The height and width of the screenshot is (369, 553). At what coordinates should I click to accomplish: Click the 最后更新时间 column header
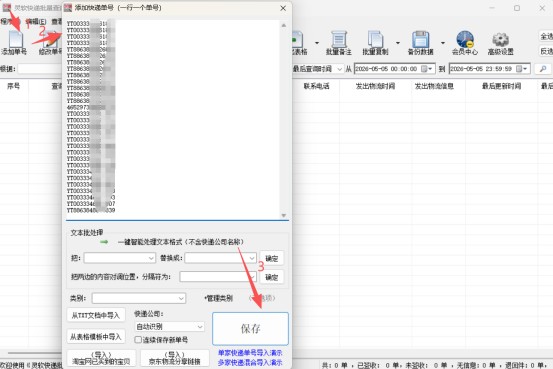pyautogui.click(x=501, y=86)
